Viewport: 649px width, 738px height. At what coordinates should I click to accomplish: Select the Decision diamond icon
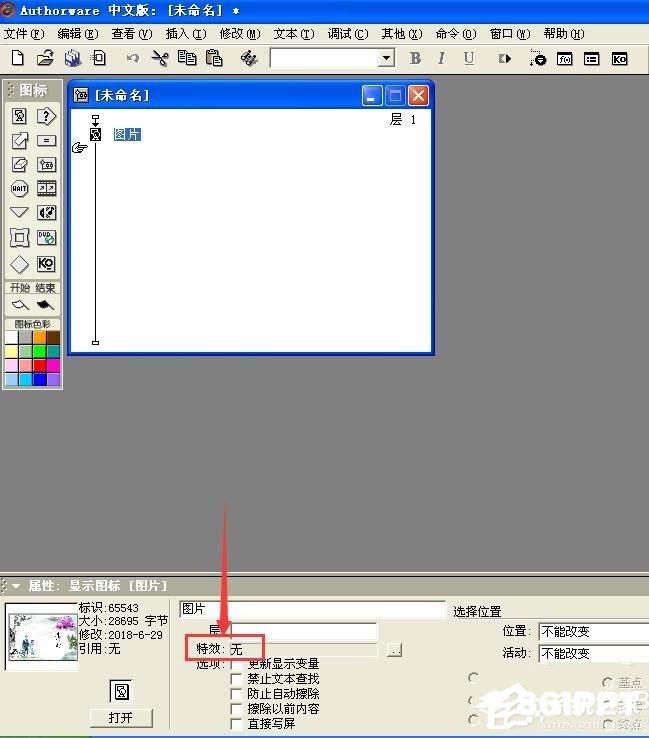coord(19,264)
